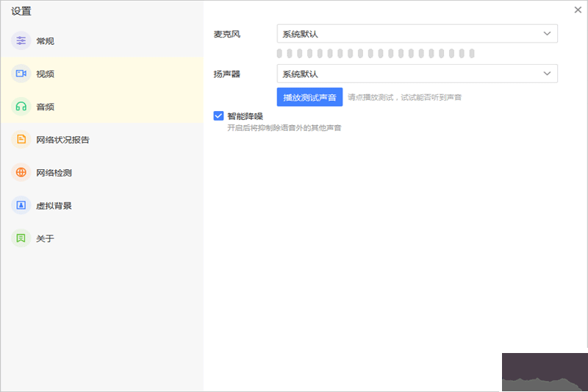
Task: Open the 麦克风 device dropdown
Action: pos(417,34)
